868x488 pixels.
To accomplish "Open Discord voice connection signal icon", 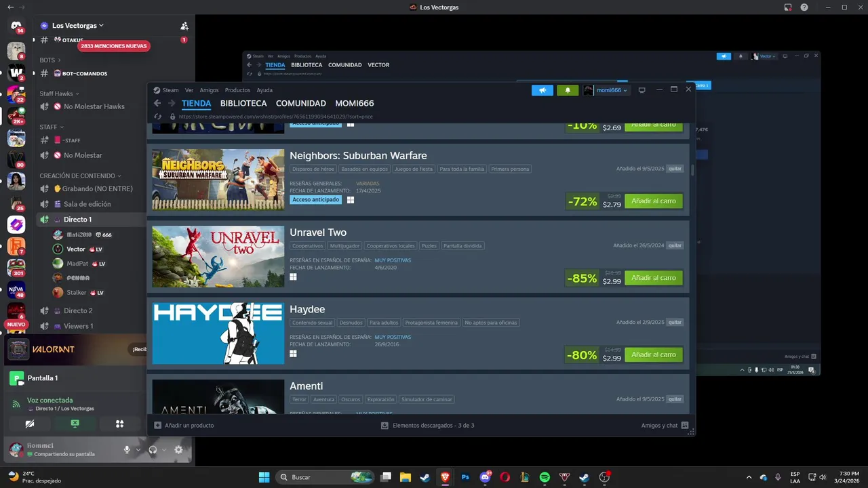I will coord(16,404).
